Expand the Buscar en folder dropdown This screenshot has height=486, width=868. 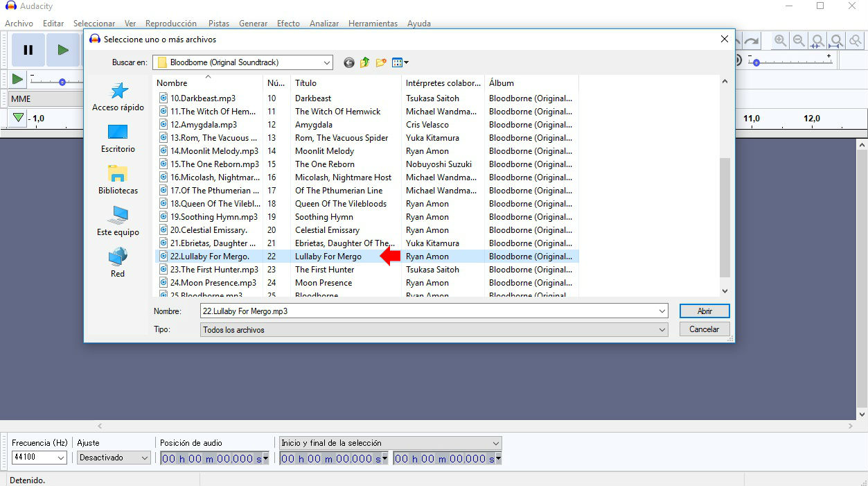[x=326, y=62]
